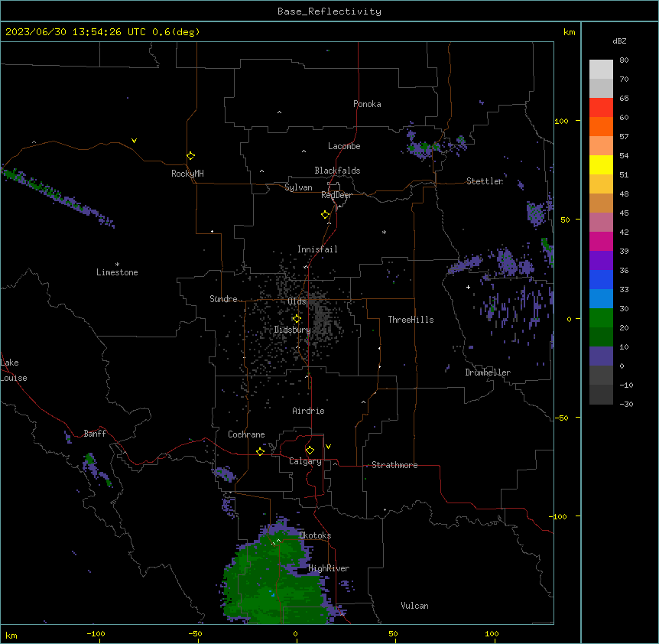Select the Stettler label
Screen dimensions: 659x644
485,181
